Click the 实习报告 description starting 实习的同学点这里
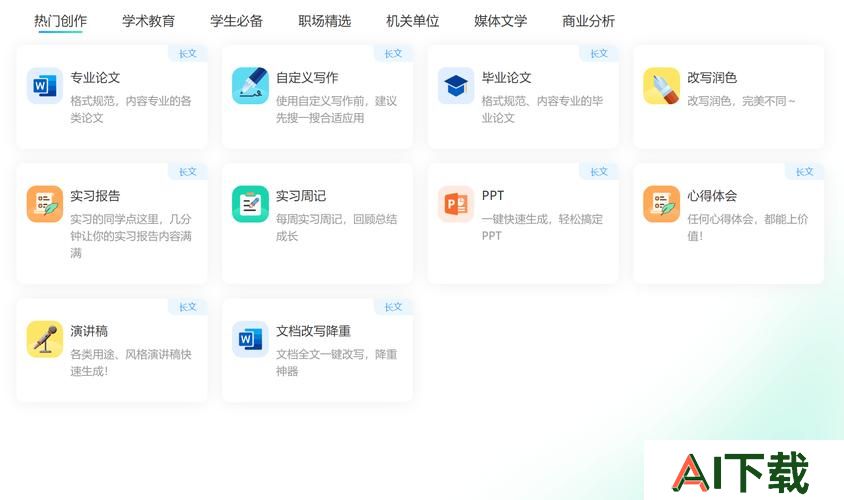Image resolution: width=844 pixels, height=500 pixels. click(x=131, y=236)
